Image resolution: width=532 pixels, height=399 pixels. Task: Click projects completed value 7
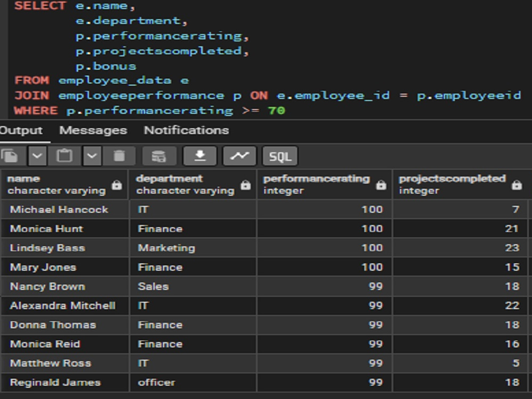(460, 209)
